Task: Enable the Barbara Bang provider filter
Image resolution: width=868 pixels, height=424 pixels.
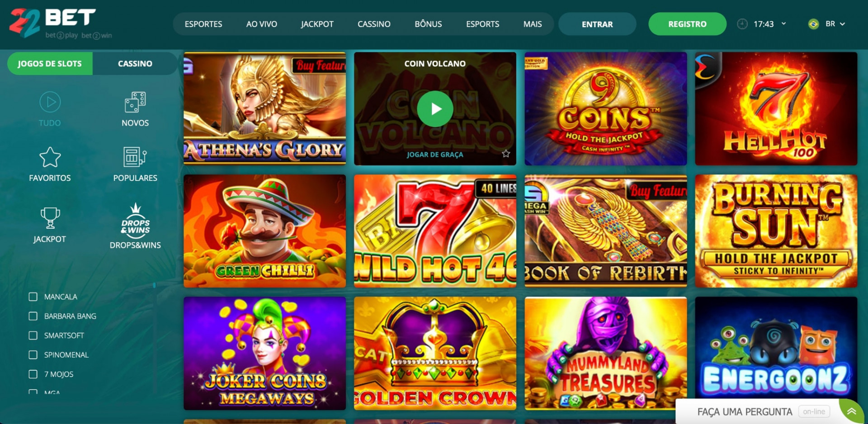Action: pos(33,316)
